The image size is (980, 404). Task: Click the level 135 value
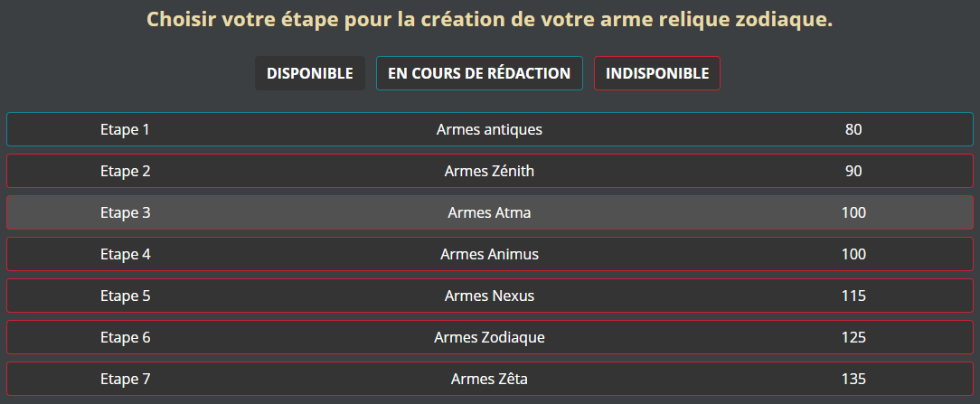coord(853,379)
